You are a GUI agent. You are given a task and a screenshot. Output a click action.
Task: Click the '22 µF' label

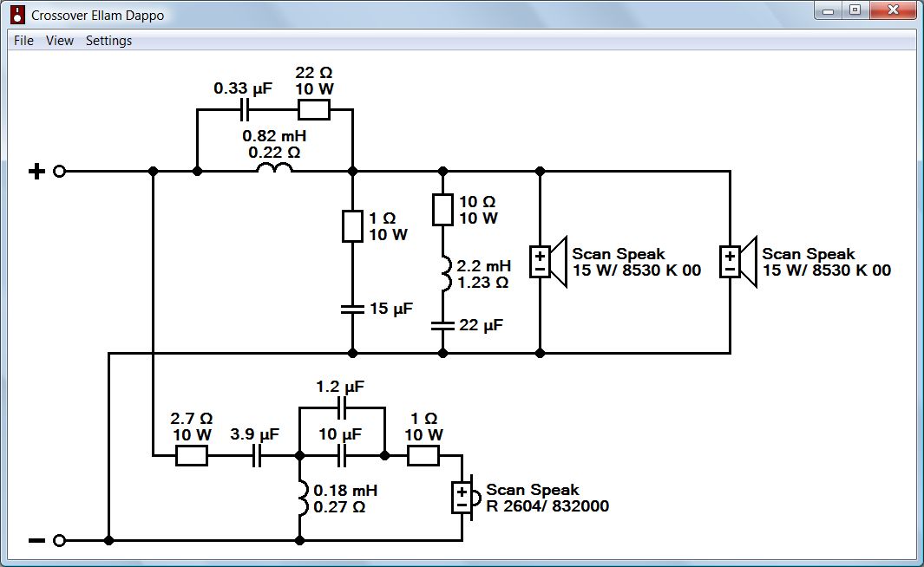pos(482,325)
